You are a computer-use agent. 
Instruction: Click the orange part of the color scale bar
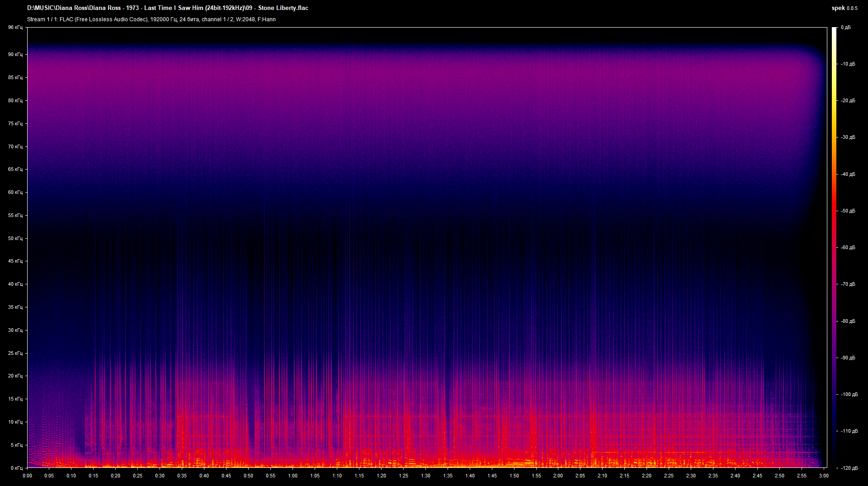pos(834,145)
